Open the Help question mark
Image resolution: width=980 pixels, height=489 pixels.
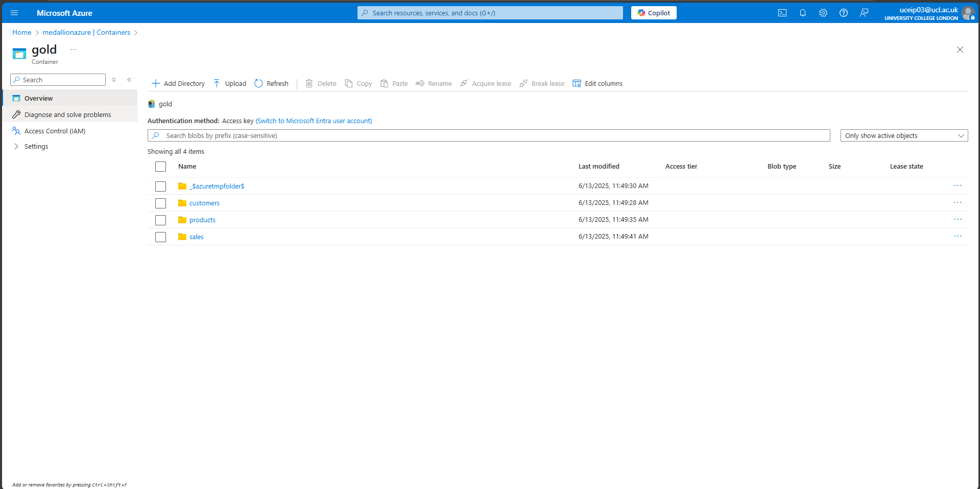pos(844,13)
